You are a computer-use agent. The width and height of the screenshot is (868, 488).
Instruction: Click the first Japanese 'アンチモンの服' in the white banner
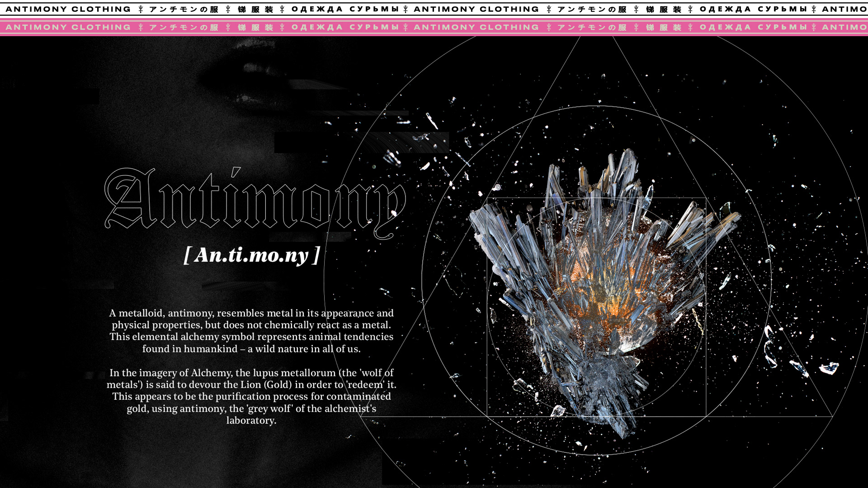click(184, 9)
